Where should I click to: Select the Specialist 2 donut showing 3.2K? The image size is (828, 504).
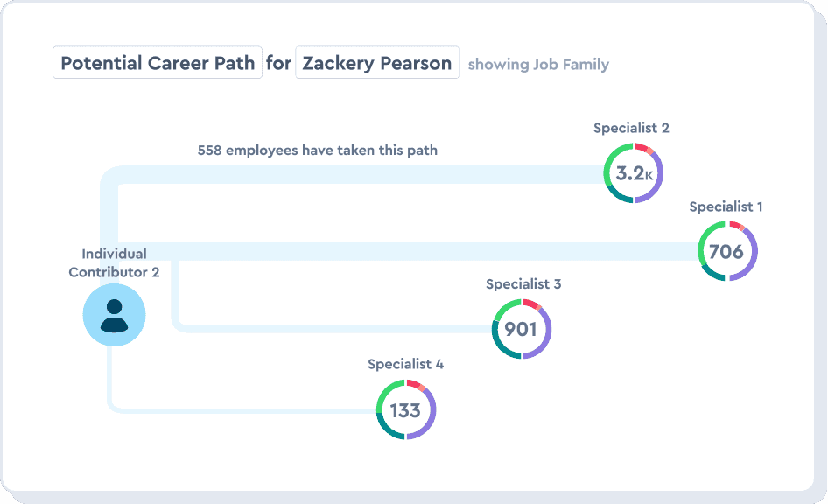point(634,173)
